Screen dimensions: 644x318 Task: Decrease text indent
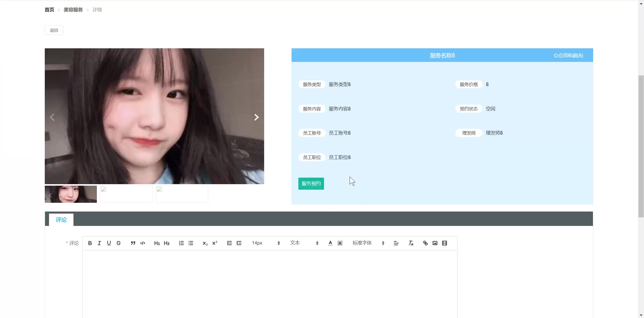pyautogui.click(x=229, y=243)
